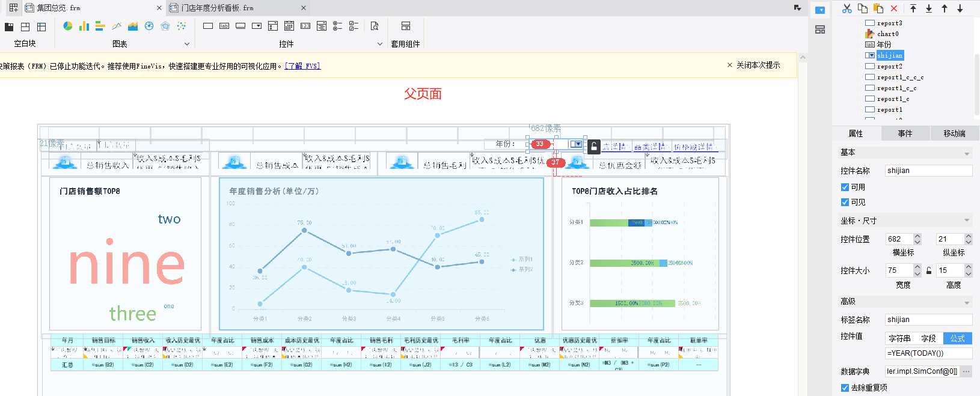Add a number input widget

(305, 26)
